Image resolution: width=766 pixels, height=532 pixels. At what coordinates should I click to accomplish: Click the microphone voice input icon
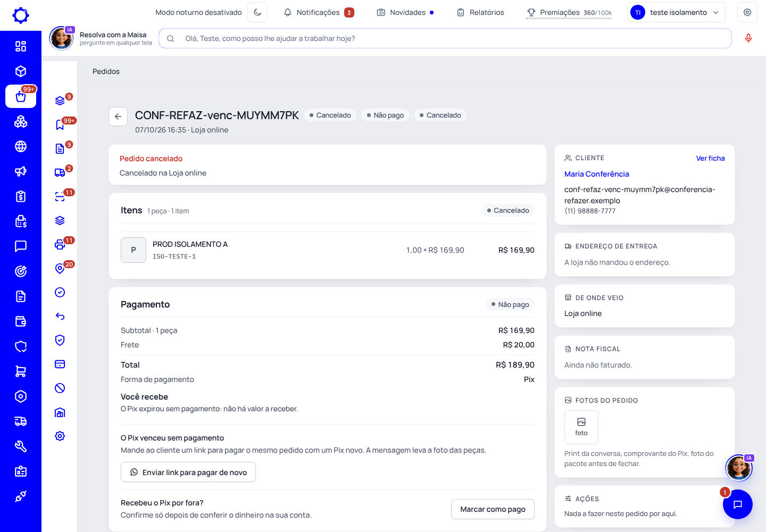tap(748, 38)
